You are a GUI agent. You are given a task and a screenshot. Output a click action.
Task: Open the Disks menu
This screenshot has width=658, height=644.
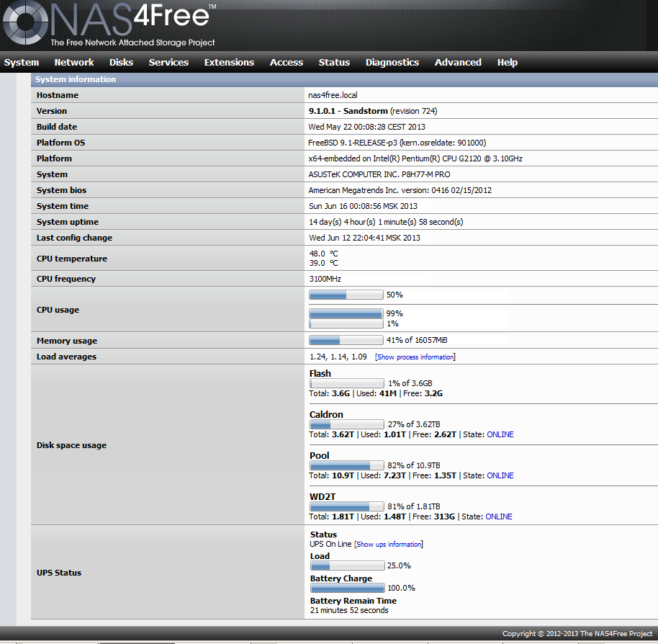[121, 62]
